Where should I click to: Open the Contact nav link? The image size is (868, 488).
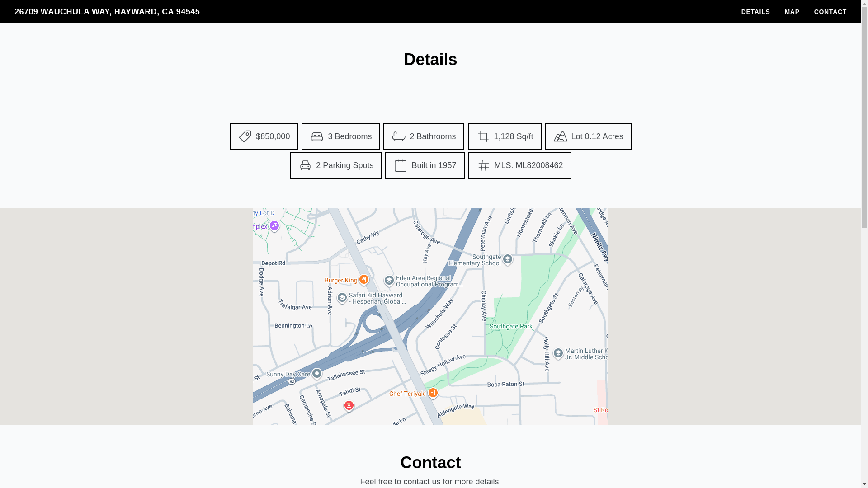(830, 12)
